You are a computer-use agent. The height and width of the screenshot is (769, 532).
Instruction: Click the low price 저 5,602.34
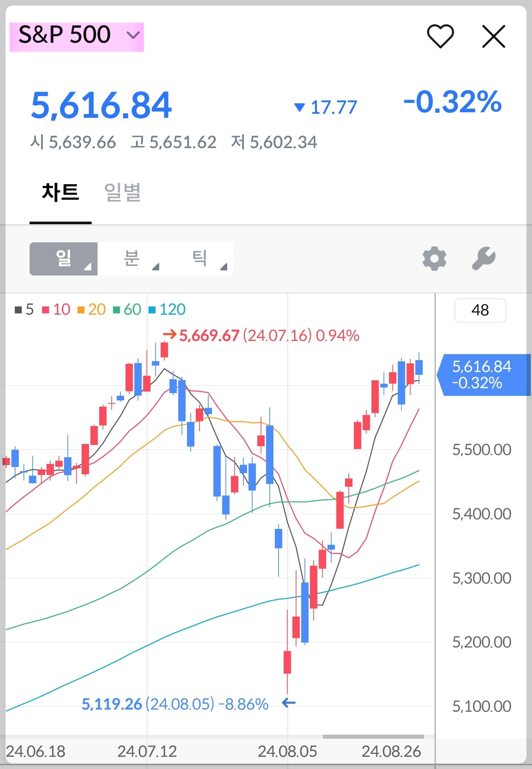click(274, 142)
